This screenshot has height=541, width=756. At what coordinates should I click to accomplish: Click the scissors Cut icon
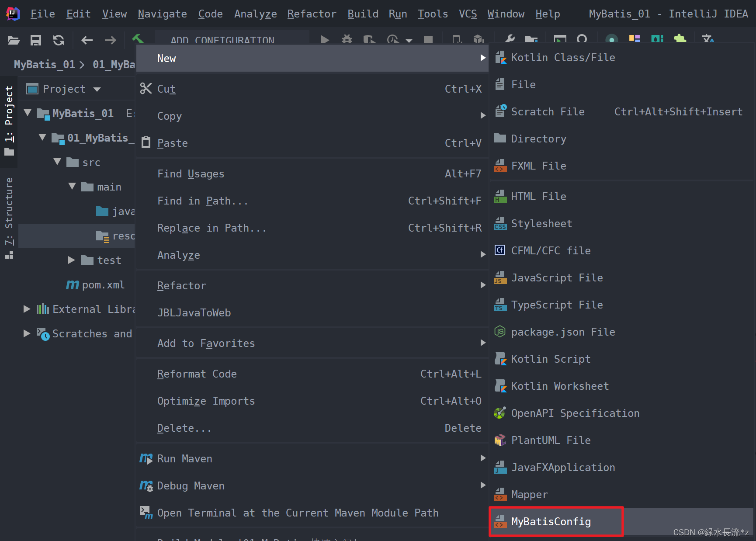pyautogui.click(x=146, y=89)
